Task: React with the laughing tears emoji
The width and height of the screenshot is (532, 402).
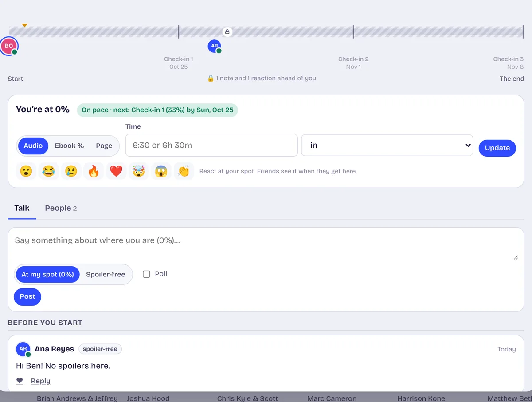Action: point(49,171)
